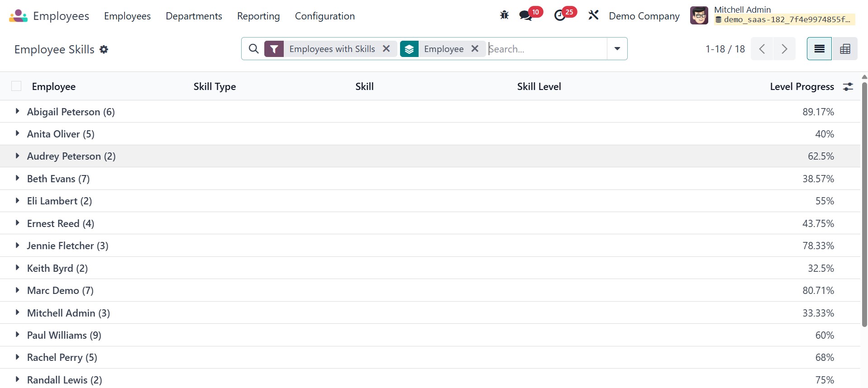Viewport: 868px width, 388px height.
Task: Open the Employee Skills gear actions menu
Action: point(104,49)
